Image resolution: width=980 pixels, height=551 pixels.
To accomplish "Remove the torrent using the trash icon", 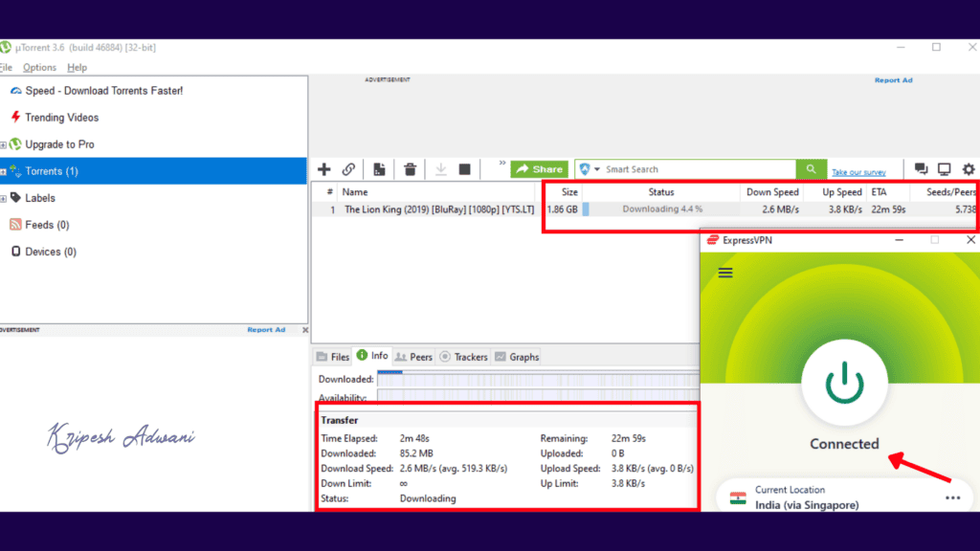I will click(410, 169).
